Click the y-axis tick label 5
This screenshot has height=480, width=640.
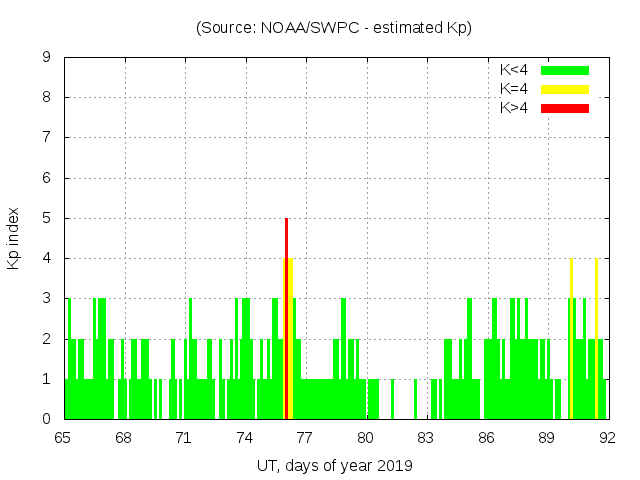click(x=46, y=218)
